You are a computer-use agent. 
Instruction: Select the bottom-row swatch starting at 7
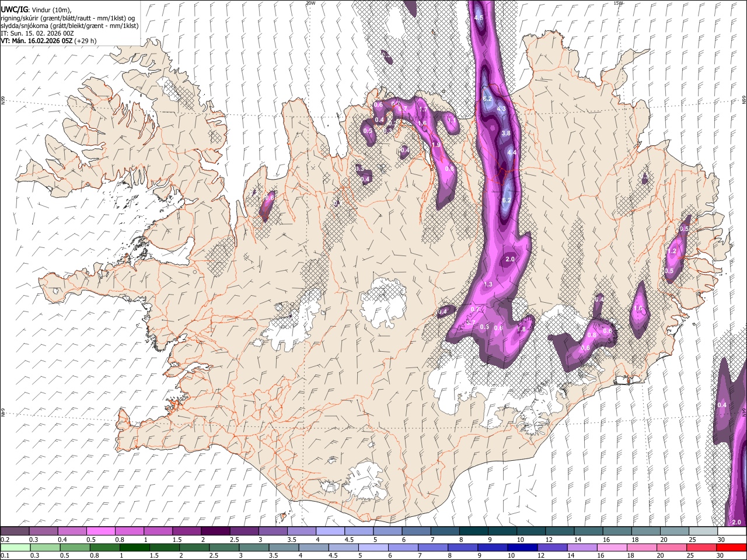click(432, 547)
